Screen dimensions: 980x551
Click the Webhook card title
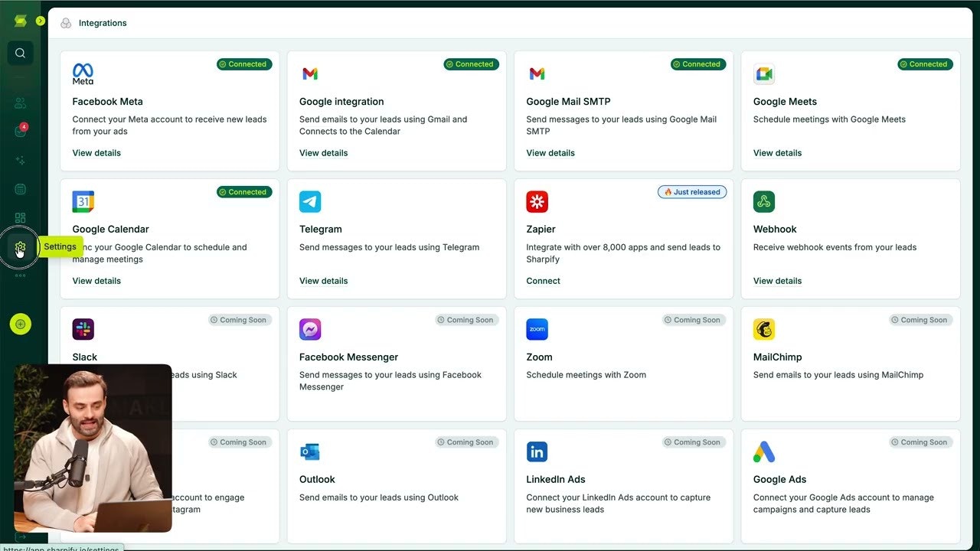coord(775,230)
